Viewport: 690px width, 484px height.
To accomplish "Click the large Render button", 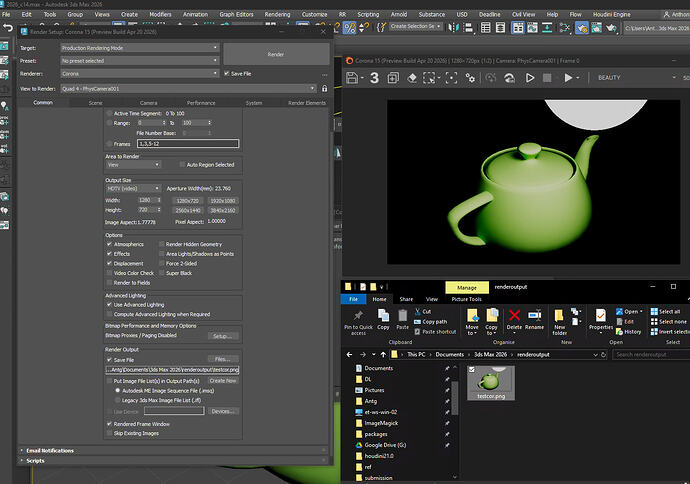I will click(276, 54).
